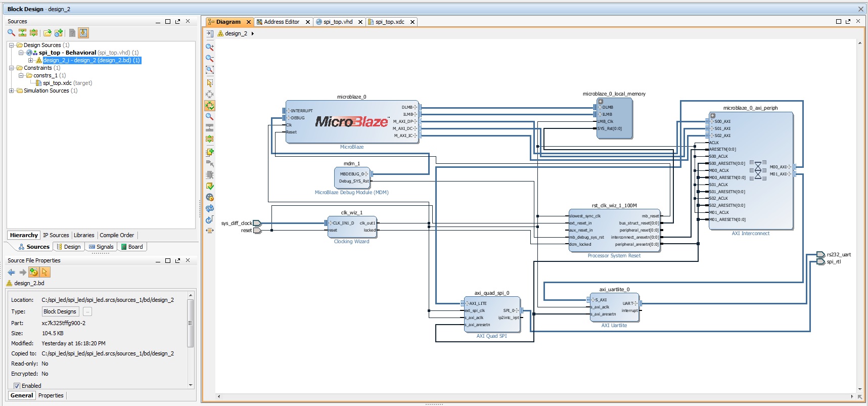Collapse the Constraints tree node

(11, 68)
